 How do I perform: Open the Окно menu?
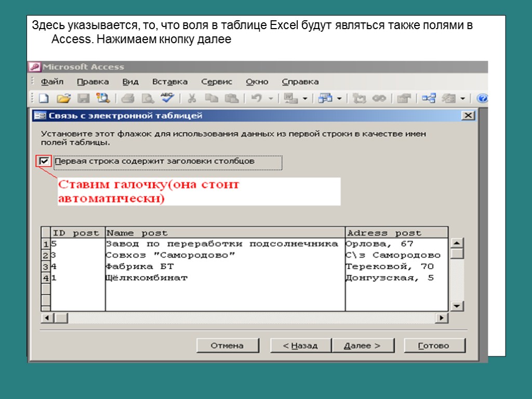[257, 82]
